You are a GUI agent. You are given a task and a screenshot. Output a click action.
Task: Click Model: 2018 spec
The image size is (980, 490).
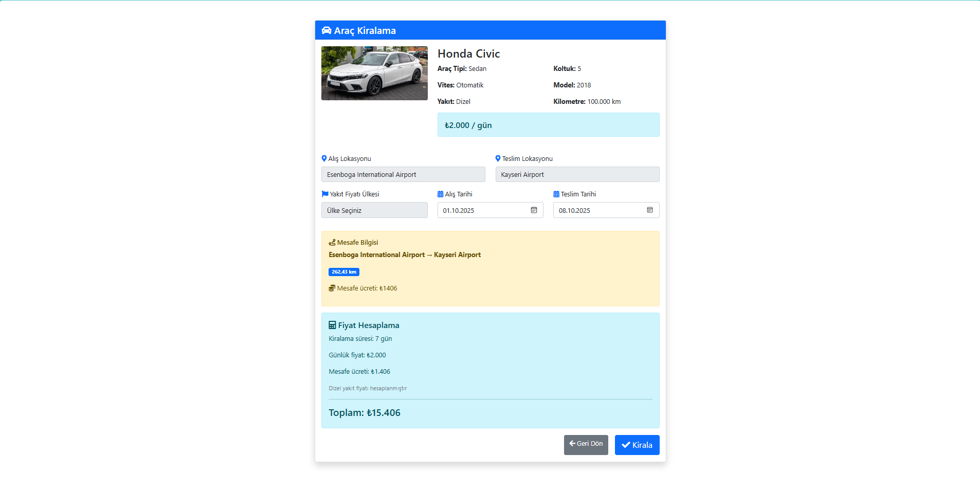click(x=572, y=85)
